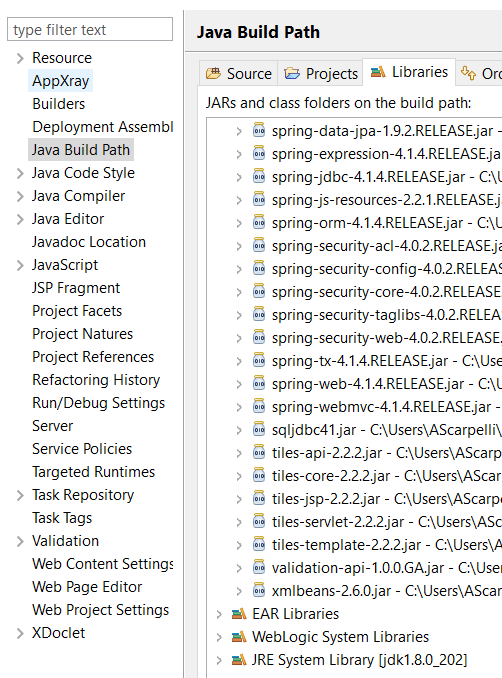Image resolution: width=502 pixels, height=678 pixels.
Task: Open the Web Page Editor page
Action: click(x=87, y=587)
